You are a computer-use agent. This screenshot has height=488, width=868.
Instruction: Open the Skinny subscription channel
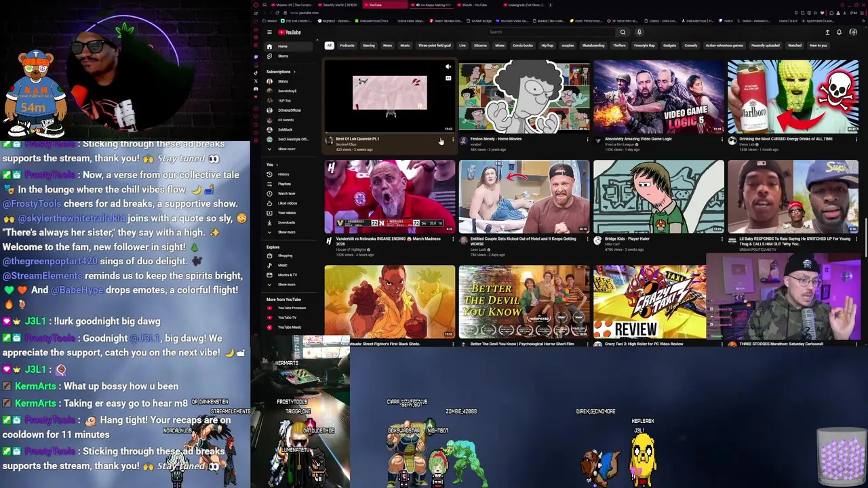289,81
